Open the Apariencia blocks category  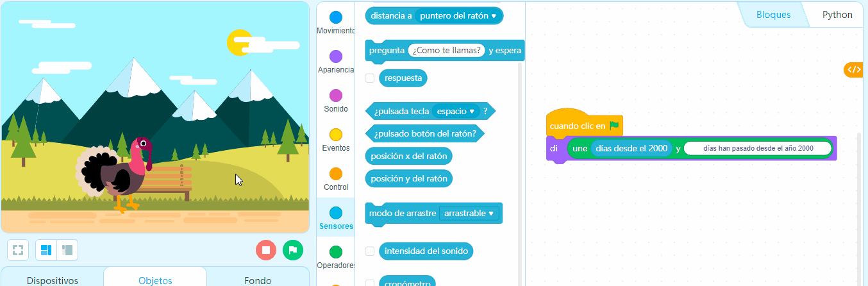point(335,62)
